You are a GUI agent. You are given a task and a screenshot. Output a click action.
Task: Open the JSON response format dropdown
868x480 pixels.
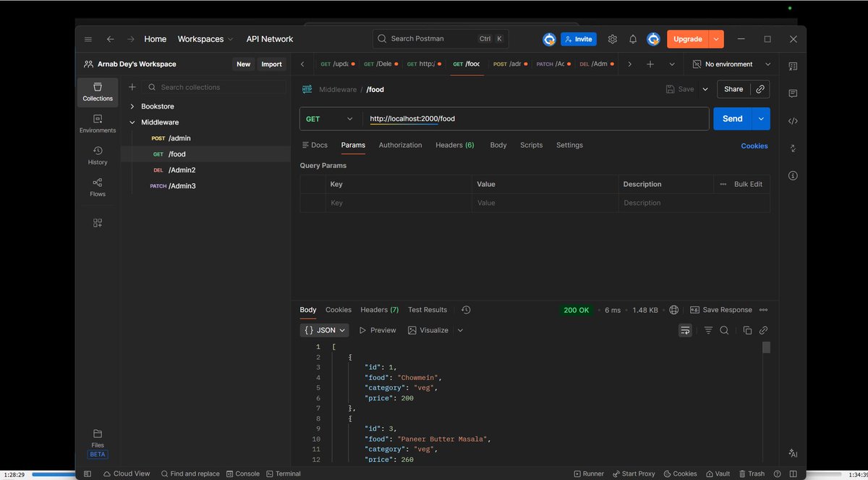pyautogui.click(x=324, y=330)
